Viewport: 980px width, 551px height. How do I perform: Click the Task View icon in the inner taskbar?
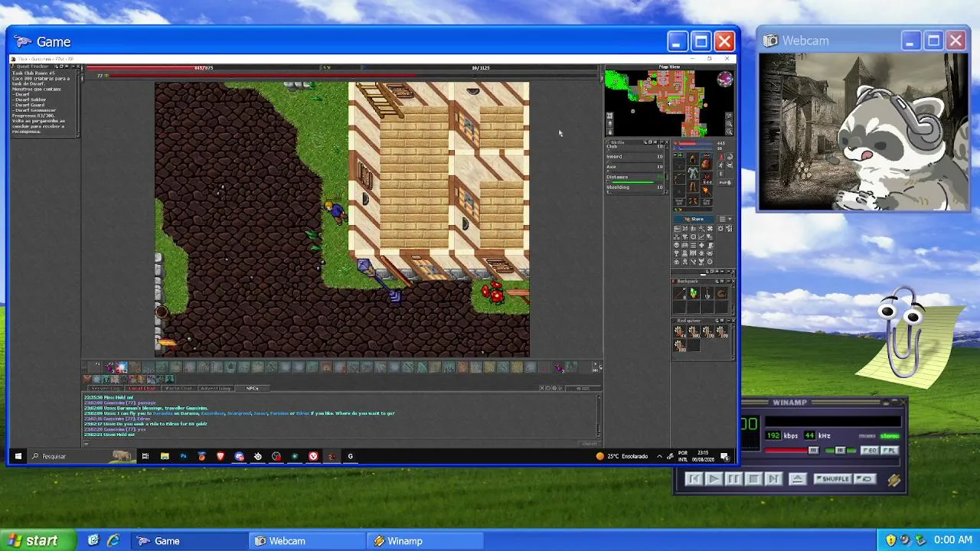tap(145, 456)
